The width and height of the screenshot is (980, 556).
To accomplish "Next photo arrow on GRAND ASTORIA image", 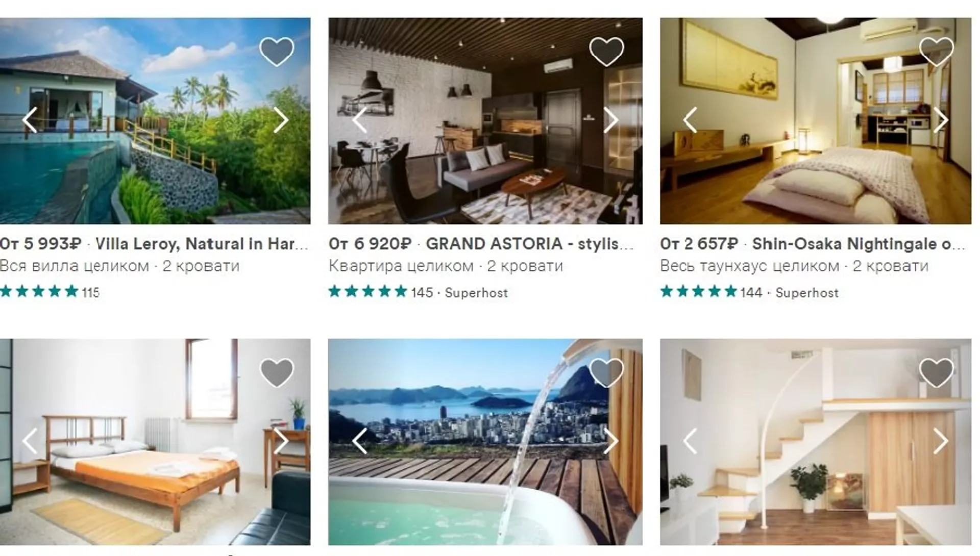I will pyautogui.click(x=611, y=120).
